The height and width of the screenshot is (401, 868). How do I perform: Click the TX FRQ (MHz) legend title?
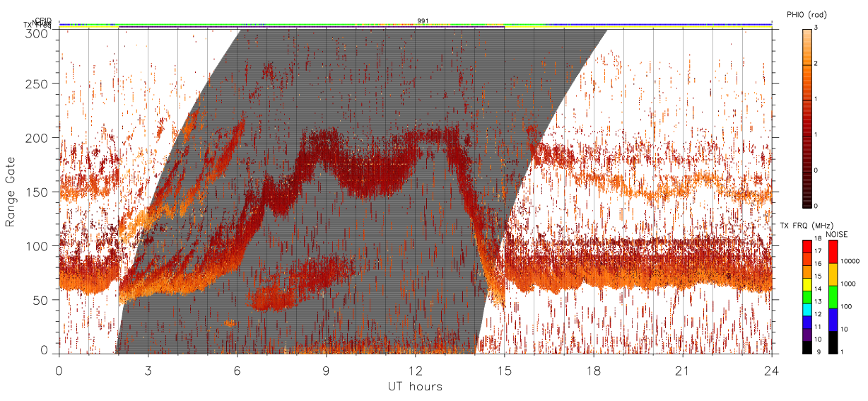click(807, 225)
